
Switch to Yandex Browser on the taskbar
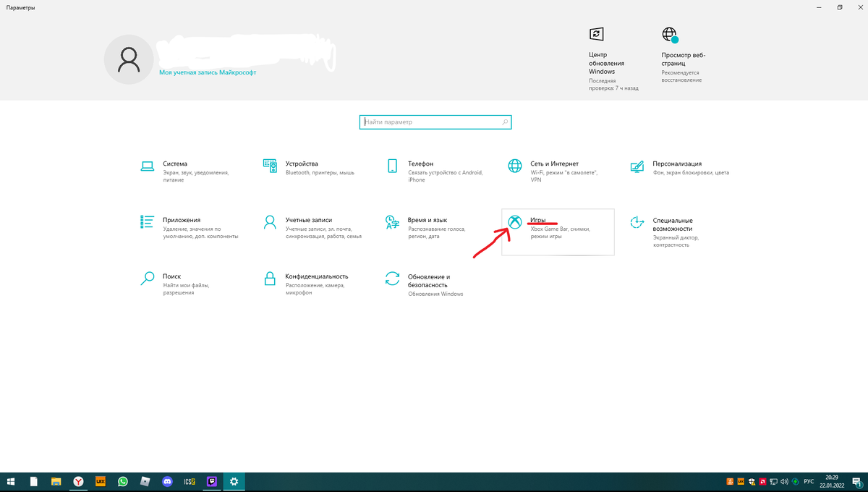(x=78, y=481)
